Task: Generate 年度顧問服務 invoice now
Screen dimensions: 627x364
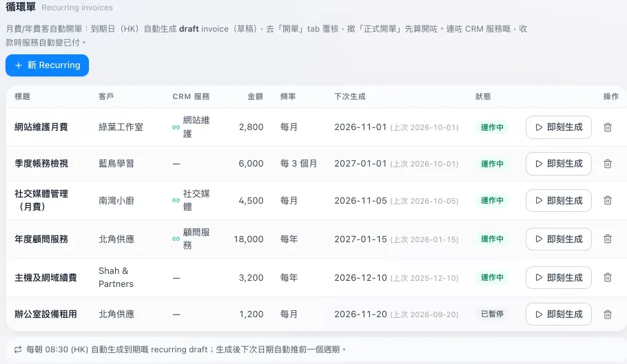Action: click(x=559, y=239)
